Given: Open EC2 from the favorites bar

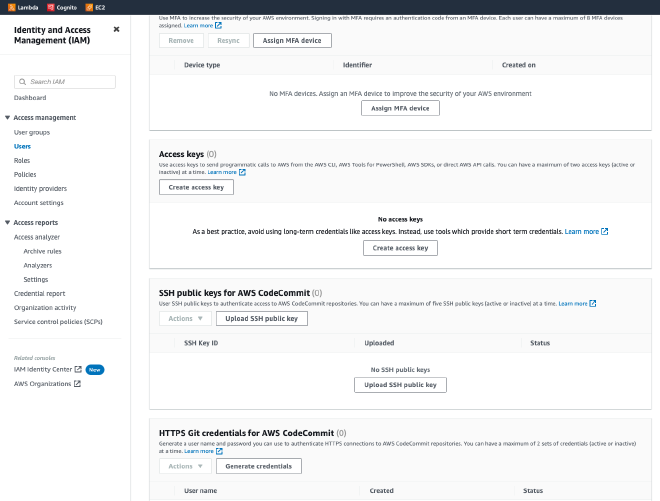Looking at the screenshot, I should pyautogui.click(x=88, y=7).
